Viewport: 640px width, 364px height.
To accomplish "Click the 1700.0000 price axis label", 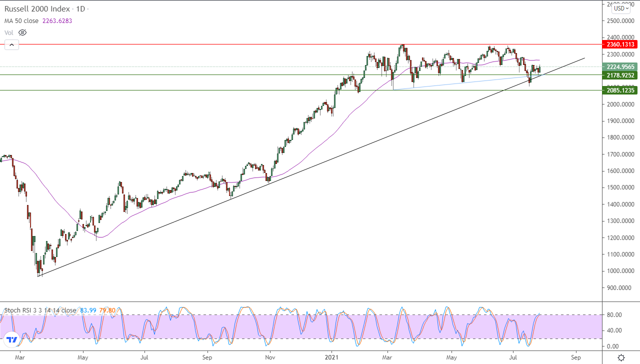I will [620, 154].
